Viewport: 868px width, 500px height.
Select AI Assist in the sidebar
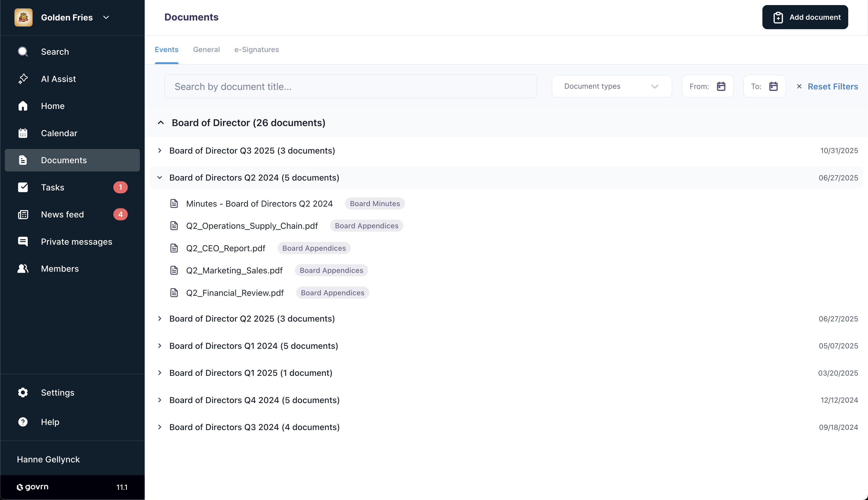click(x=58, y=79)
